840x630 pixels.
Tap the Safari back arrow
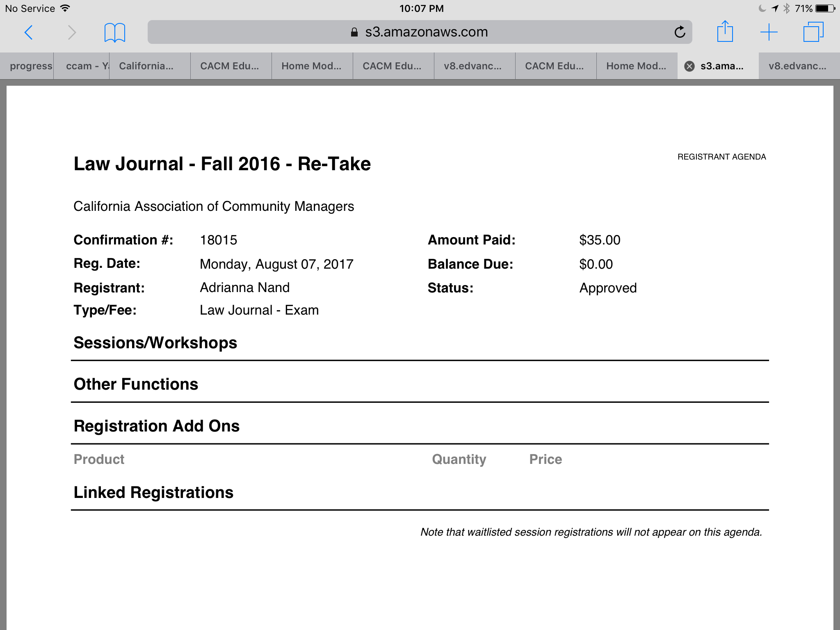(x=28, y=32)
